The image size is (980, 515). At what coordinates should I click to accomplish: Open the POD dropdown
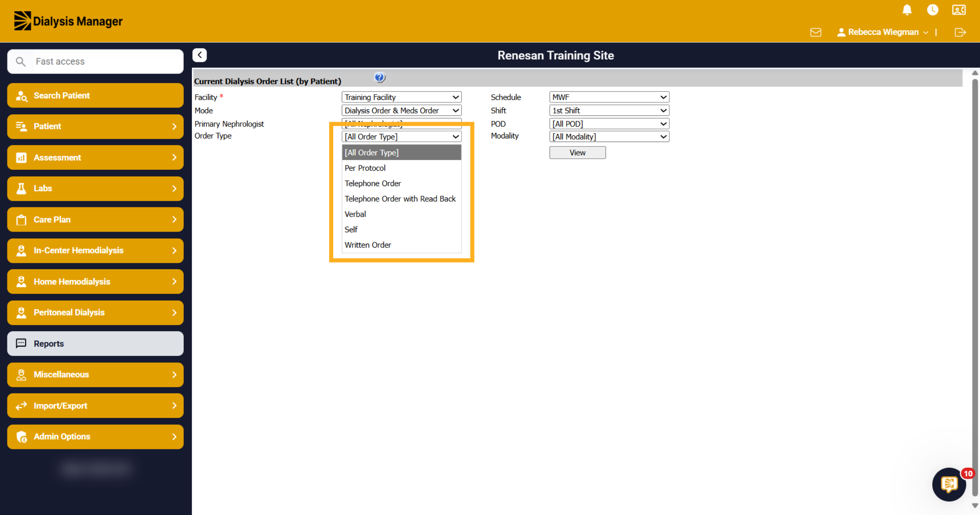pos(609,124)
